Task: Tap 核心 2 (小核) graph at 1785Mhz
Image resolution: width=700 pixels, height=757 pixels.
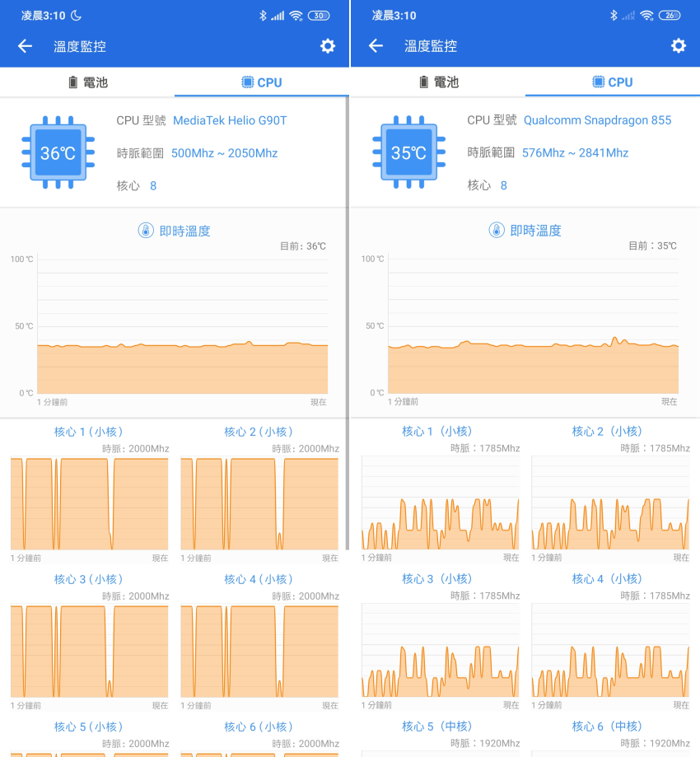Action: pos(610,503)
